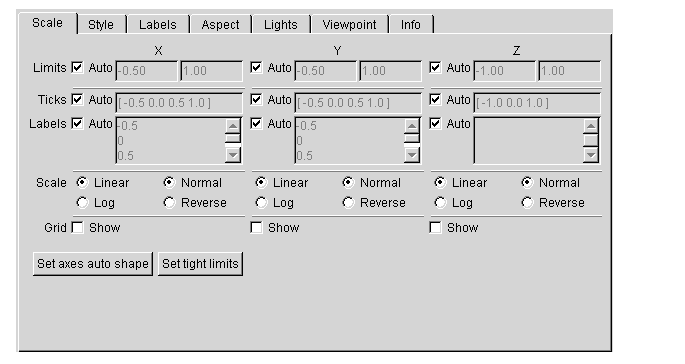Enable Show grid for Y axis

256,228
